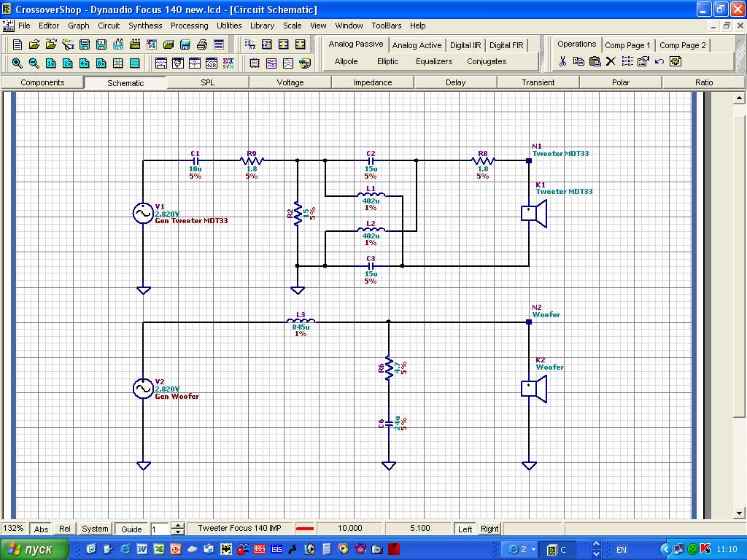This screenshot has width=747, height=560.
Task: Click the Save As floppy icon with question mark
Action: point(101,44)
